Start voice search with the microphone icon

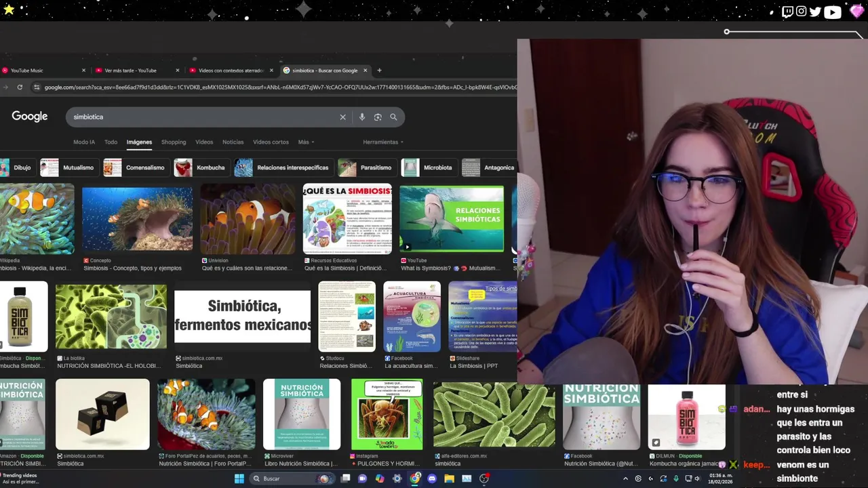coord(362,117)
